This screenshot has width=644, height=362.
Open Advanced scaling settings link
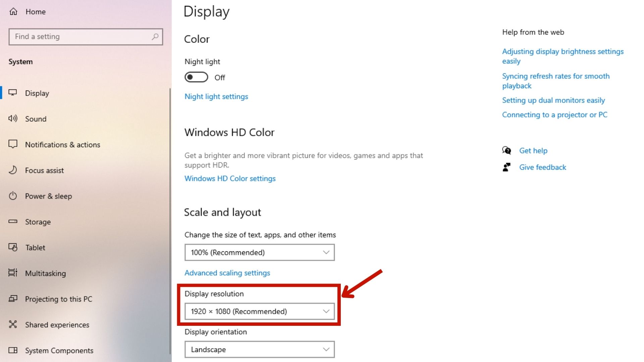tap(227, 273)
